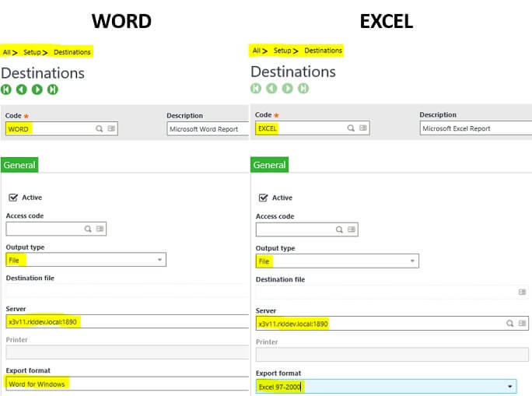
Task: Go to previous record in WORD panel
Action: pos(22,89)
